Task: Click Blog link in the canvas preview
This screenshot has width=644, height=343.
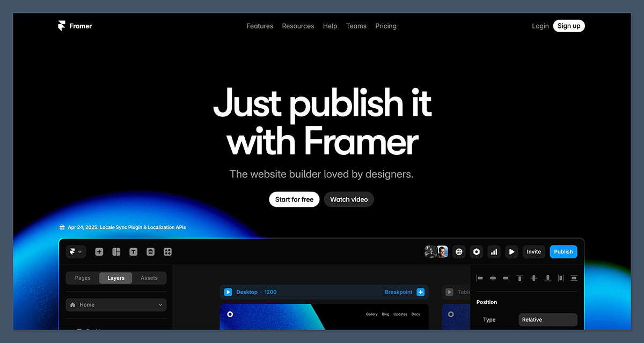Action: click(x=385, y=314)
